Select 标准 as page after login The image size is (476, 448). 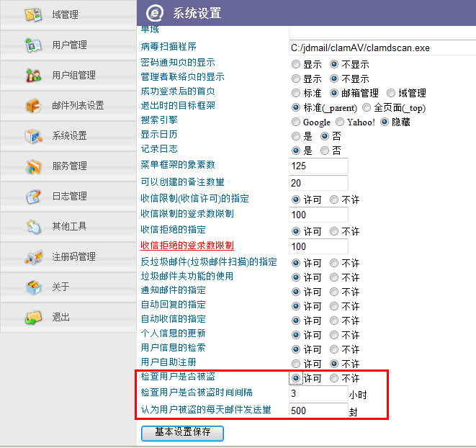[296, 93]
